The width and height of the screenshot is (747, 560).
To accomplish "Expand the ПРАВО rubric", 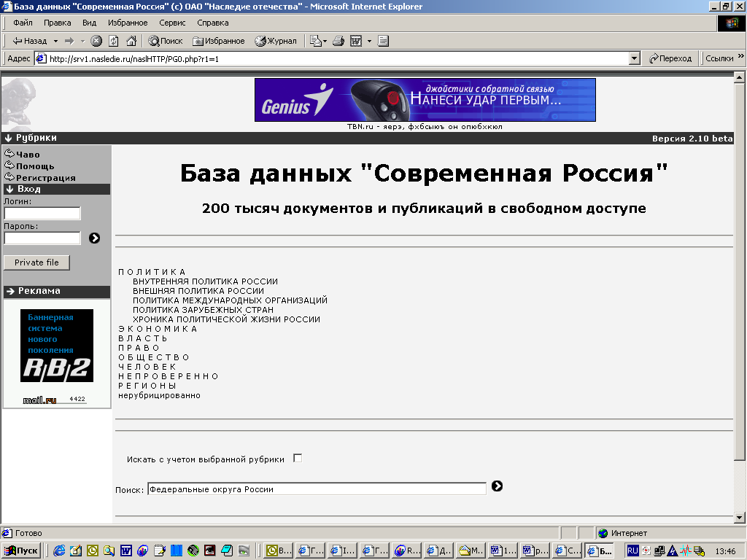I will [139, 348].
